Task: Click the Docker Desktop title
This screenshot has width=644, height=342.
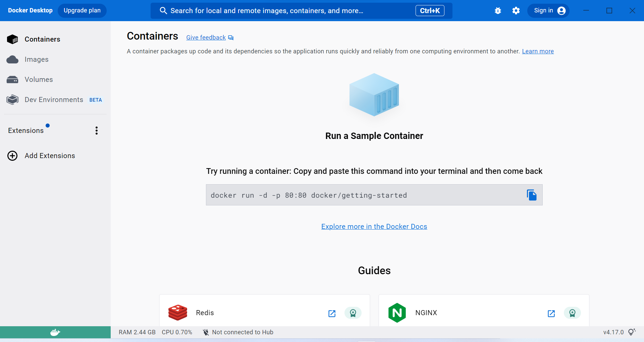Action: tap(30, 10)
